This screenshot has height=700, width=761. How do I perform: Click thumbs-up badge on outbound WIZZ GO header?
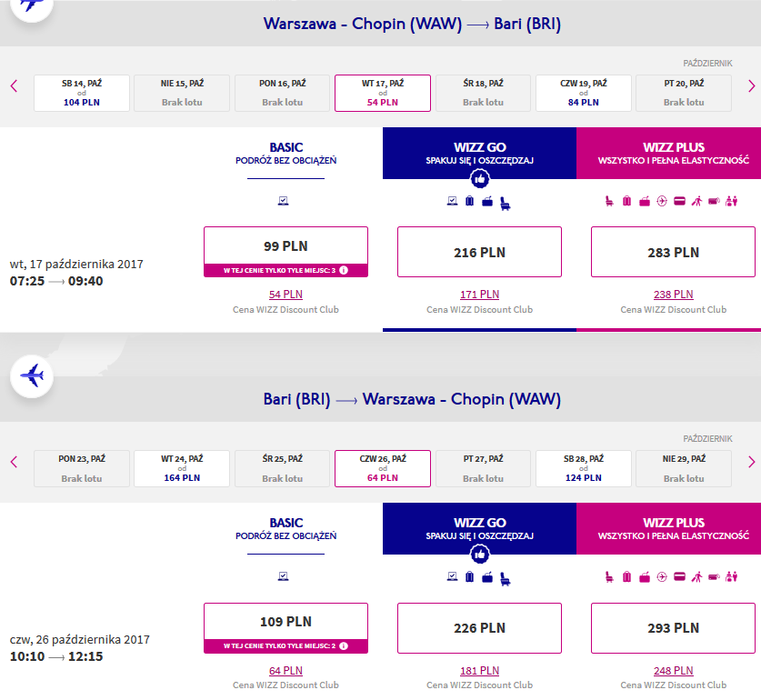coord(479,179)
